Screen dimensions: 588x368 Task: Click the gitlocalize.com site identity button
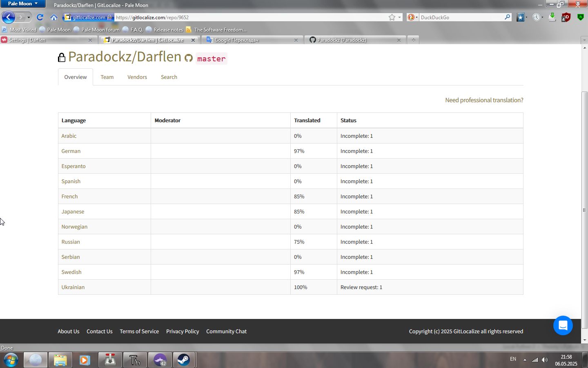pyautogui.click(x=89, y=17)
